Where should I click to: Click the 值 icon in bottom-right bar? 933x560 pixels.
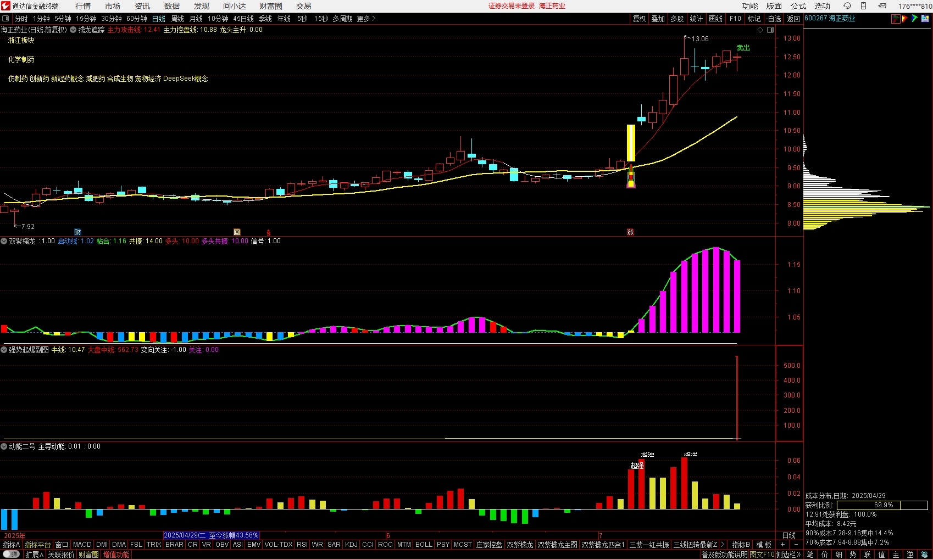[881, 555]
